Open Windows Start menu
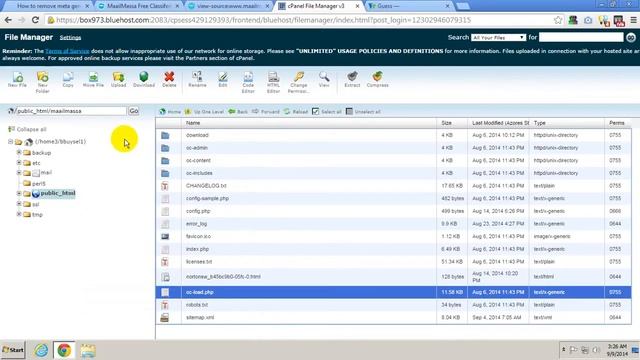640x360 pixels. click(13, 350)
